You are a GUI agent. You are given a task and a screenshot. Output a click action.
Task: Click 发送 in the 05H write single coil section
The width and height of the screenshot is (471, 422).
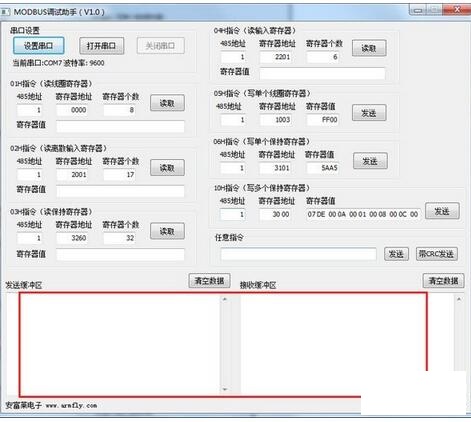(369, 113)
